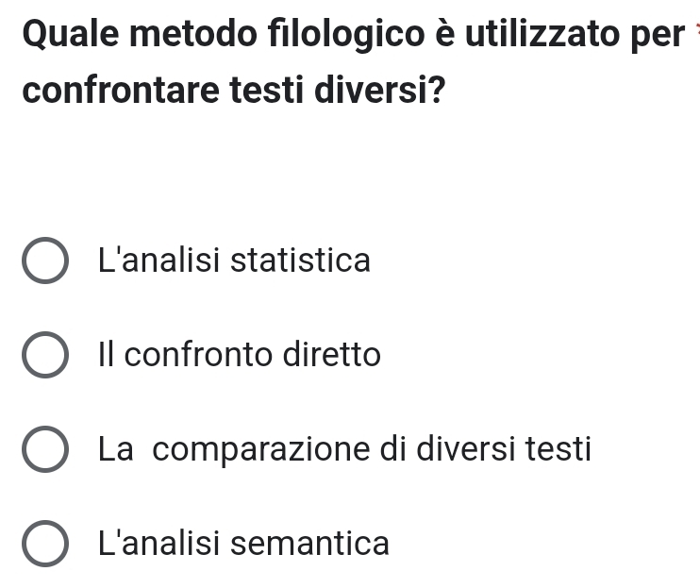Click the "L'analisi semantica" answer text
This screenshot has height=588, width=700.
(x=242, y=544)
